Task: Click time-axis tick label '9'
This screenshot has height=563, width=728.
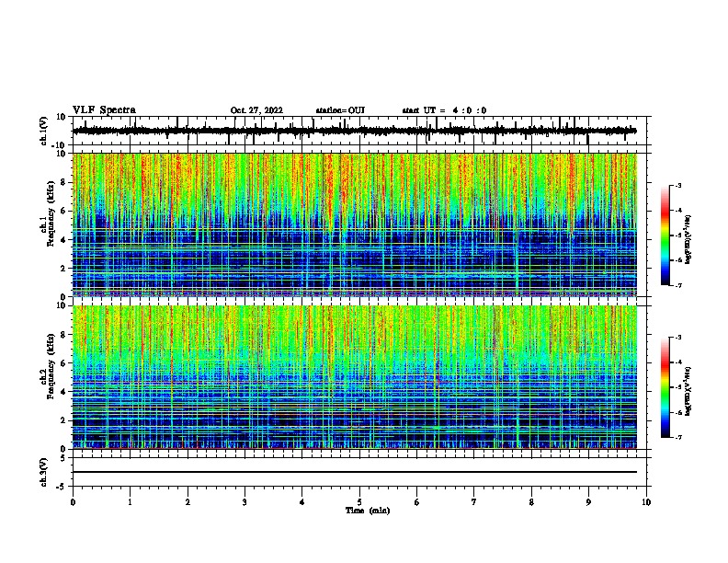Action: (x=588, y=502)
